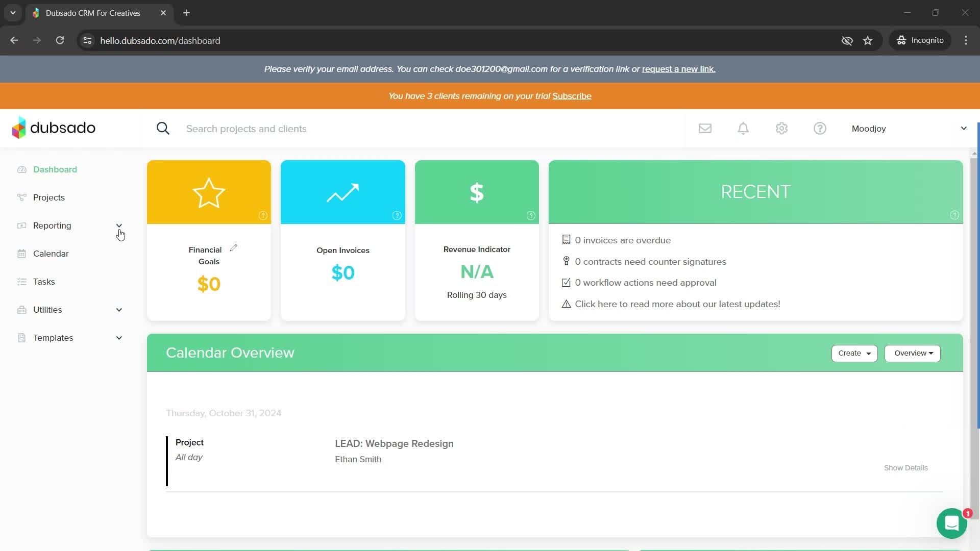
Task: Open Calendar from the sidebar
Action: (x=51, y=254)
